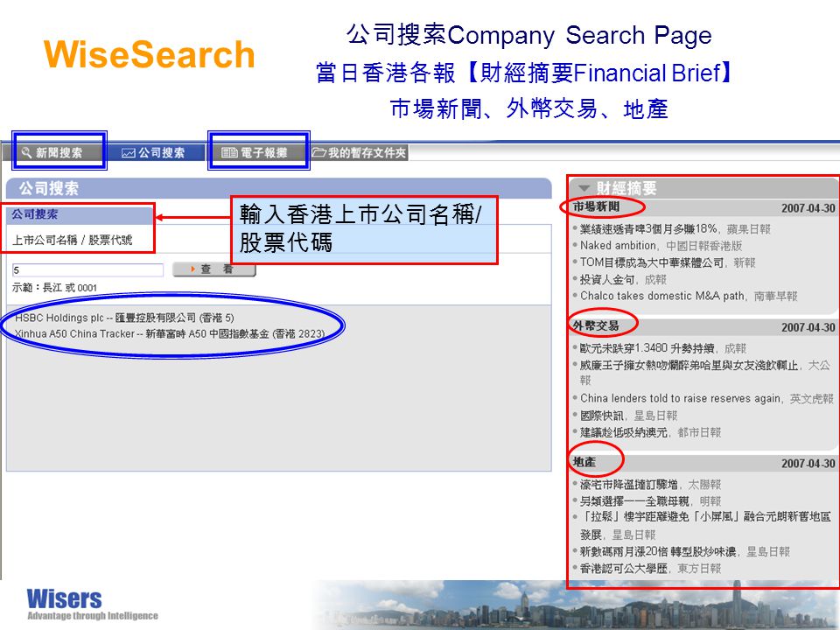
Task: Click the 東方日報 source label
Action: click(x=699, y=569)
